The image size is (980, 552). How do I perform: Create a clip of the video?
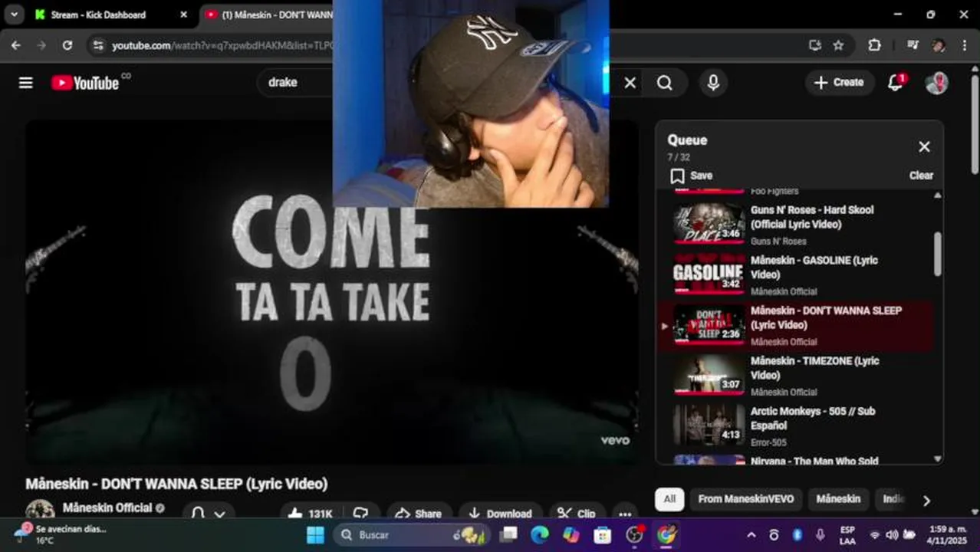[x=577, y=514]
